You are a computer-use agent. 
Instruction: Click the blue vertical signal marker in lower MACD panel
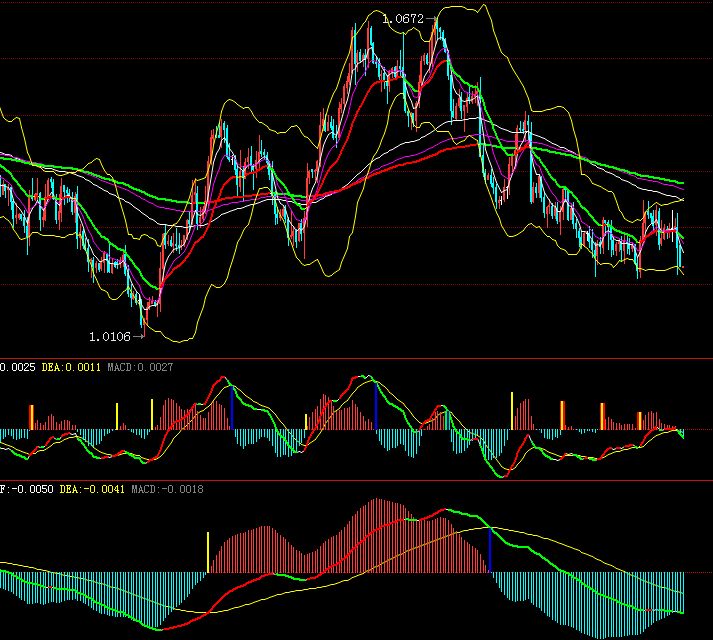tap(490, 549)
